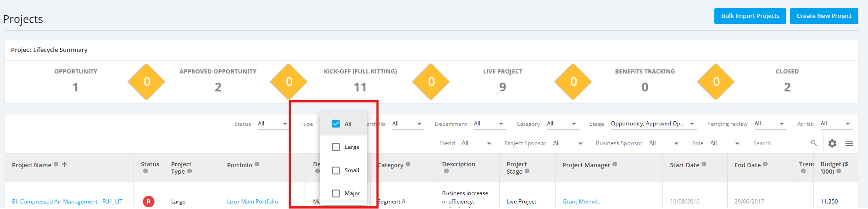The height and width of the screenshot is (209, 868).
Task: Click the info icon beside Category column header
Action: 408,164
